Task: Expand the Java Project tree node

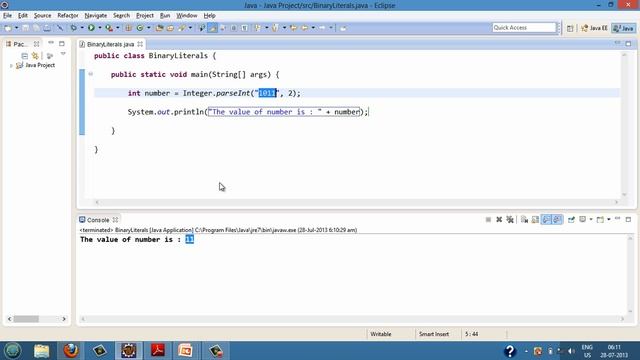Action: point(11,65)
